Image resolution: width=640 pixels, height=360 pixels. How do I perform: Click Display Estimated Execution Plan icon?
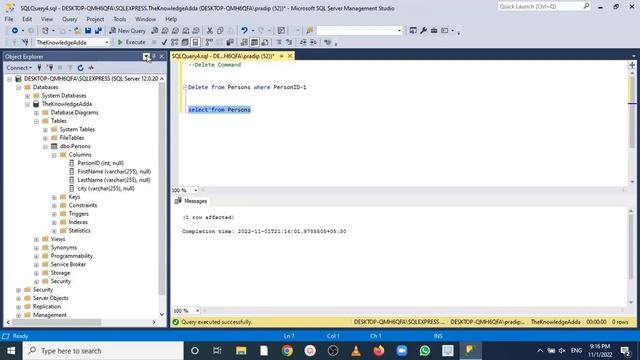[x=175, y=42]
